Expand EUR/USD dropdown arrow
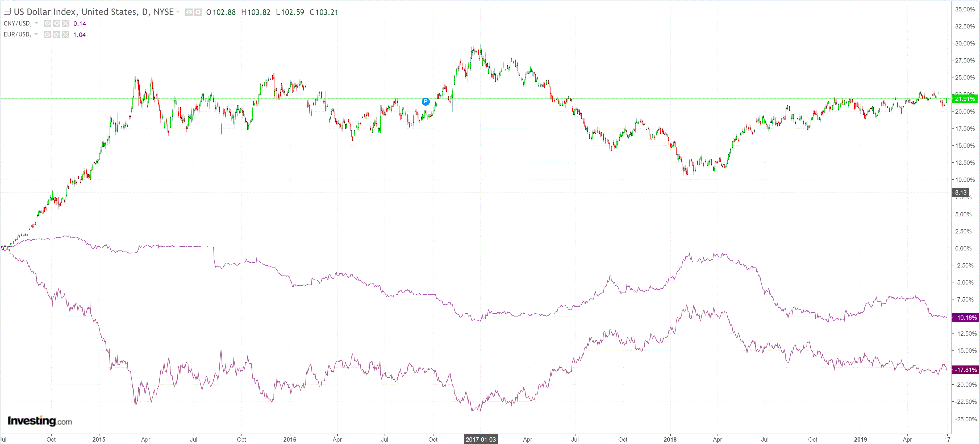 point(36,34)
